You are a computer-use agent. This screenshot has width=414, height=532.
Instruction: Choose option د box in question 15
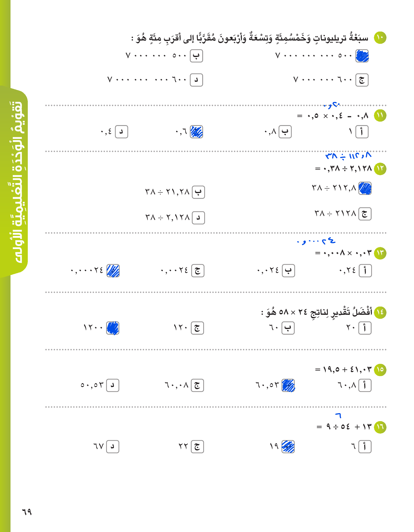click(x=113, y=385)
